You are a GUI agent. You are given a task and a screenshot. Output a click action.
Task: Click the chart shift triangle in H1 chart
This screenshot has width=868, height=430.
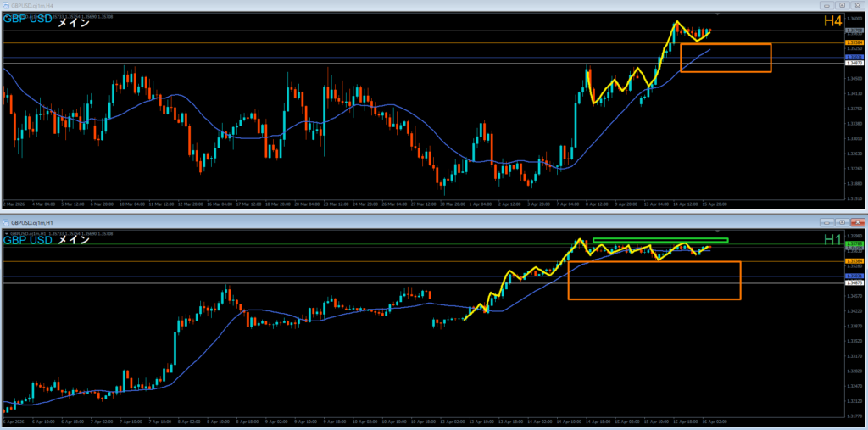(x=717, y=231)
